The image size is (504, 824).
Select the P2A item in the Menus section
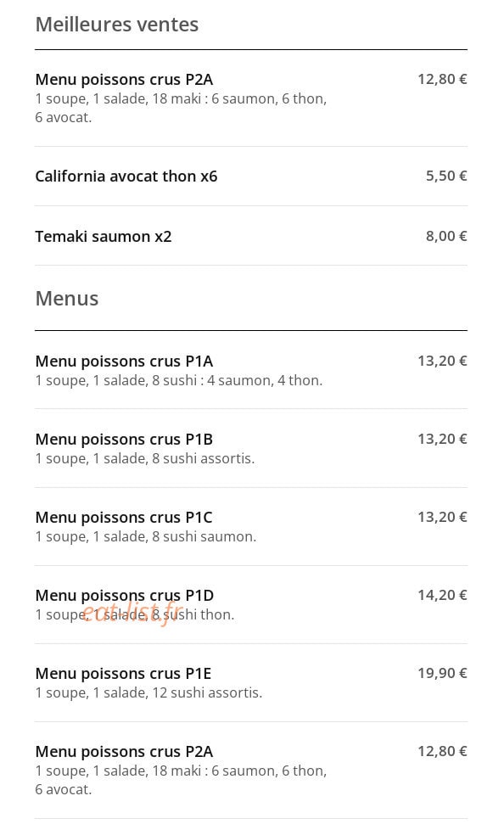[124, 752]
